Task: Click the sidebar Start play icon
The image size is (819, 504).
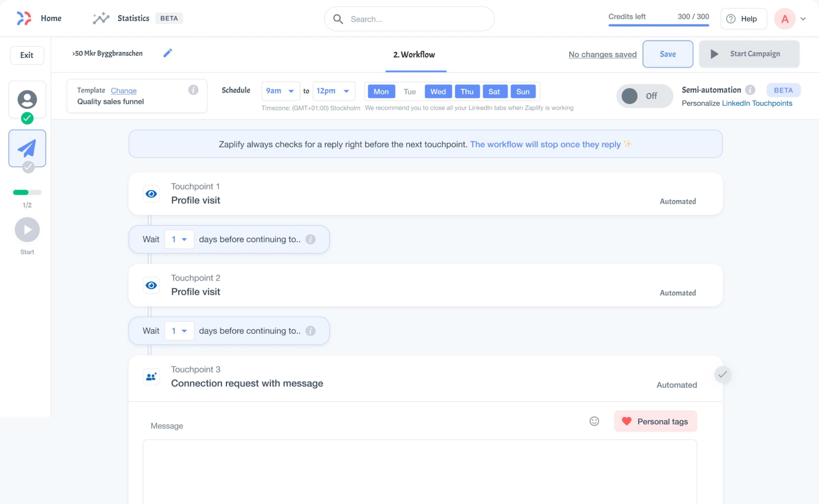Action: tap(27, 230)
